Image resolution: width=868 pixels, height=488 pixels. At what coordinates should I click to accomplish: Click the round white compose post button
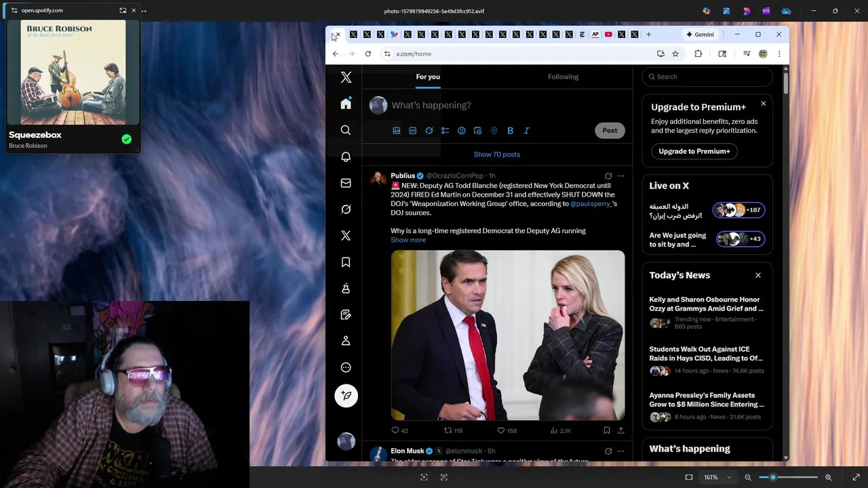coord(346,396)
